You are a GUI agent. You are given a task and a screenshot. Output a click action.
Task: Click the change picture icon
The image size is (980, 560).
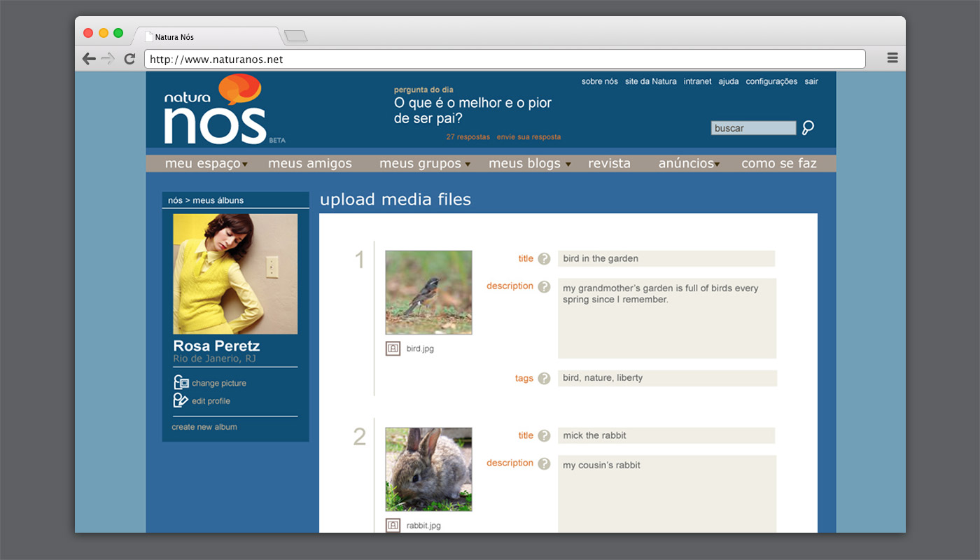point(181,382)
